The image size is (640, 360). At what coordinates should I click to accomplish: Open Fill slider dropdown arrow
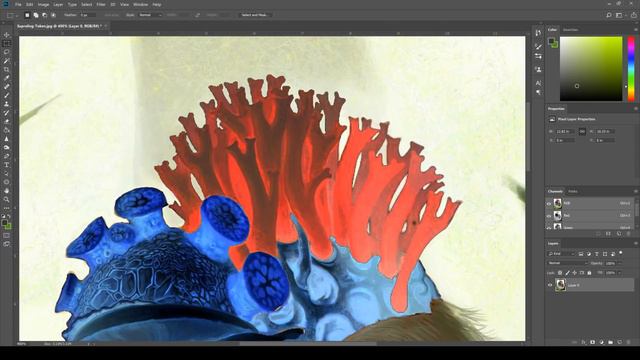coord(619,273)
